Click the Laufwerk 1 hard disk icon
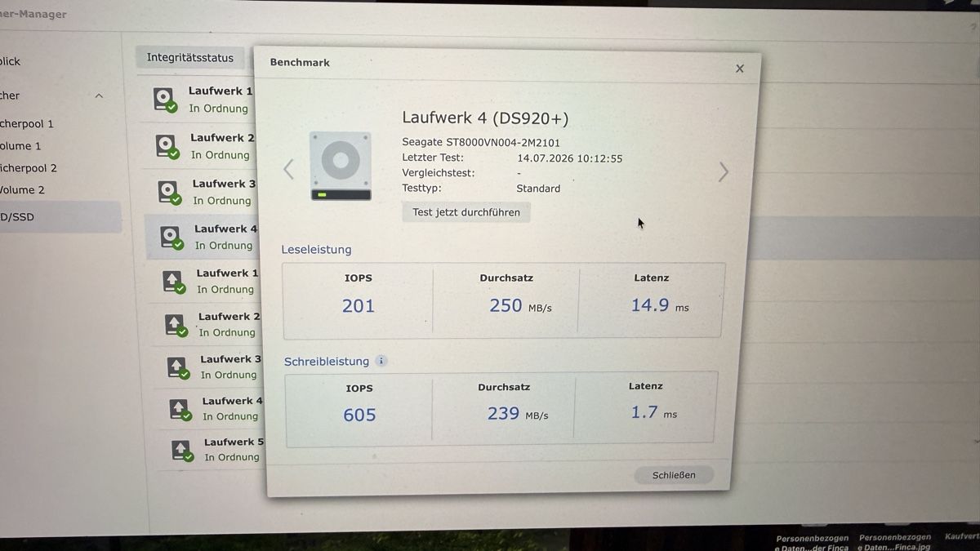Viewport: 980px width, 551px height. click(166, 100)
